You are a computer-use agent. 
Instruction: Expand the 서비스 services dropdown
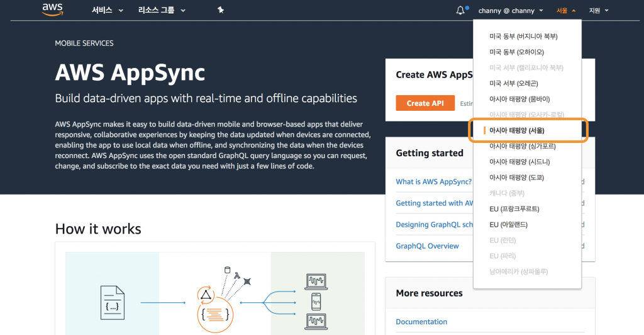tap(107, 10)
